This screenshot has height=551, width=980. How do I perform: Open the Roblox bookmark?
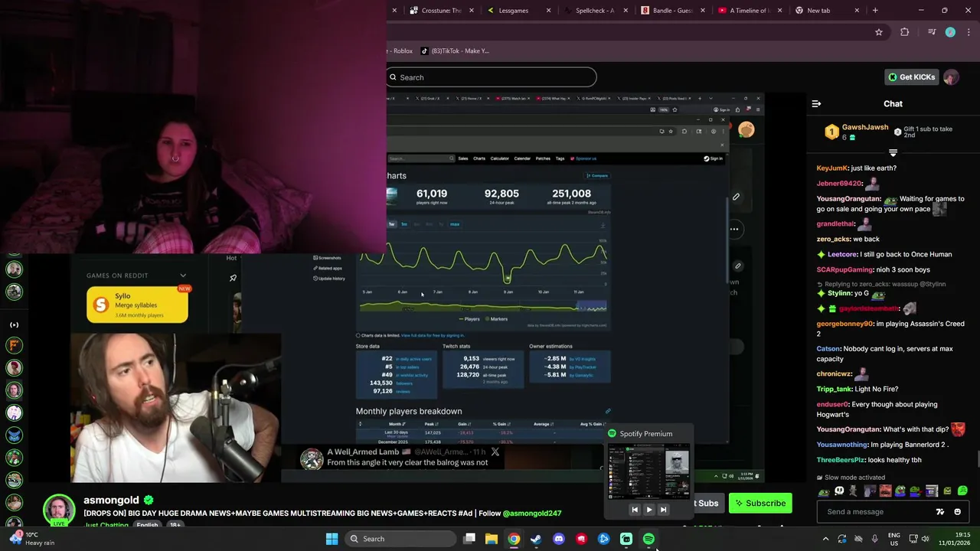[401, 51]
